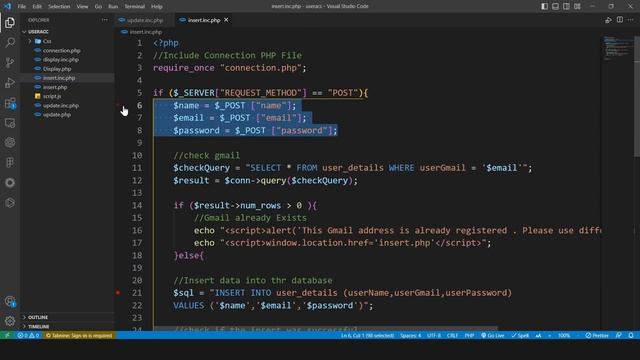Open the customize layout icon

(x=577, y=6)
